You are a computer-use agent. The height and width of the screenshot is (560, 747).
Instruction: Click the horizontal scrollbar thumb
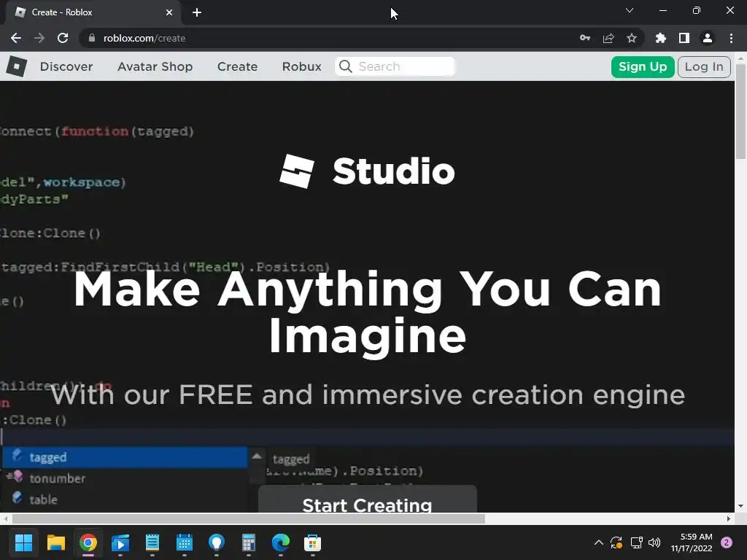click(x=248, y=518)
